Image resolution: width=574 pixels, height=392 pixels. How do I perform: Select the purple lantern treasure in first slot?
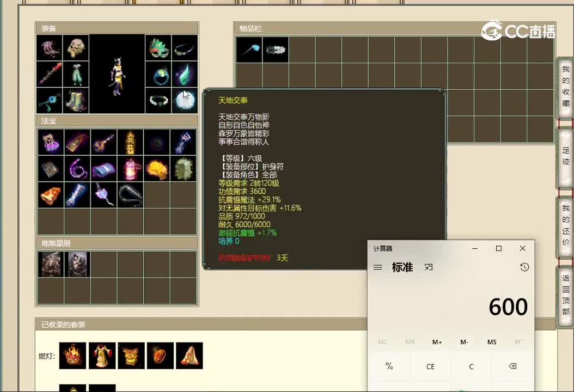pos(51,142)
